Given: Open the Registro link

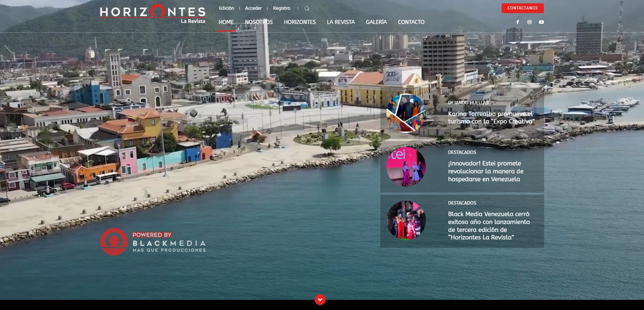Looking at the screenshot, I should coord(282,8).
